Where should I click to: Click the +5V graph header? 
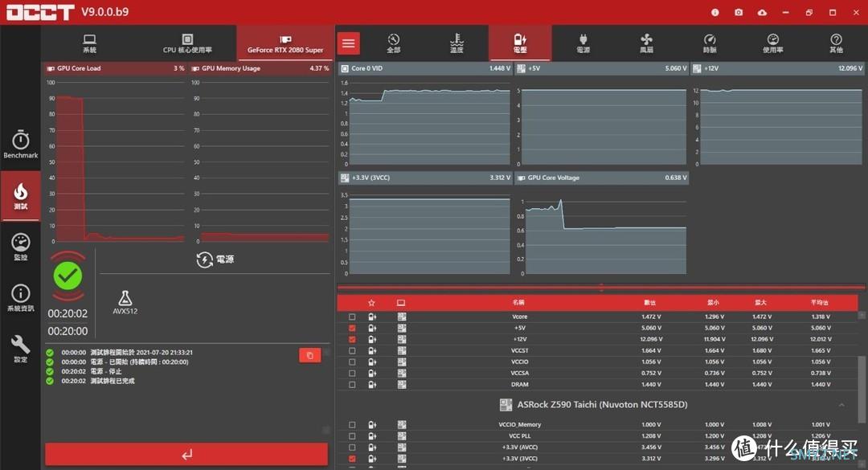tap(602, 68)
